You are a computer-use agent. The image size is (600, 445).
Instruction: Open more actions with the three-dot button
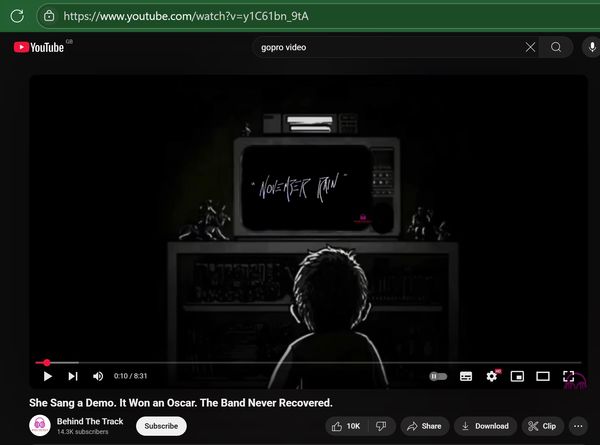pos(578,426)
